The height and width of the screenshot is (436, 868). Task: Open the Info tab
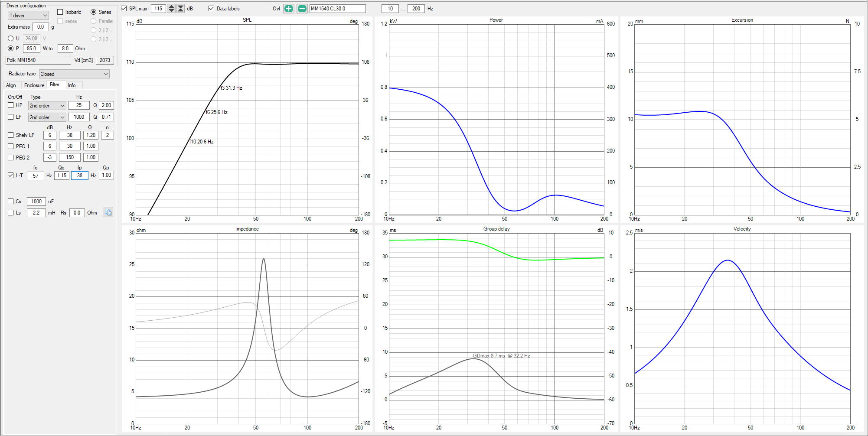tap(72, 85)
